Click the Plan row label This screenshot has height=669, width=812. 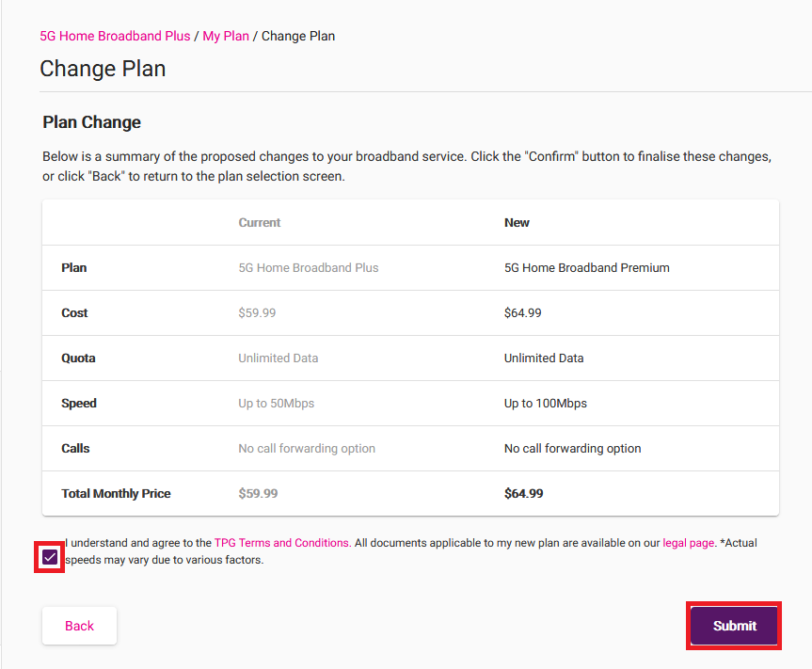tap(73, 267)
